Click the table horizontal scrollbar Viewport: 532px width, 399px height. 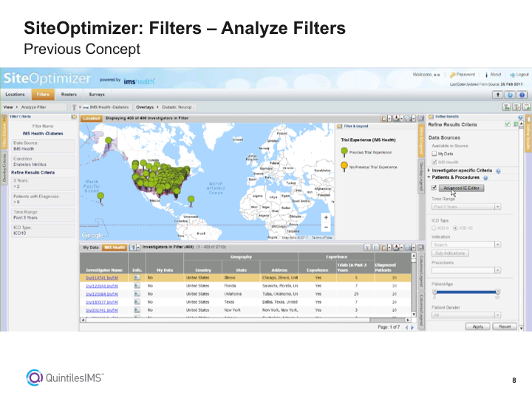(245, 320)
